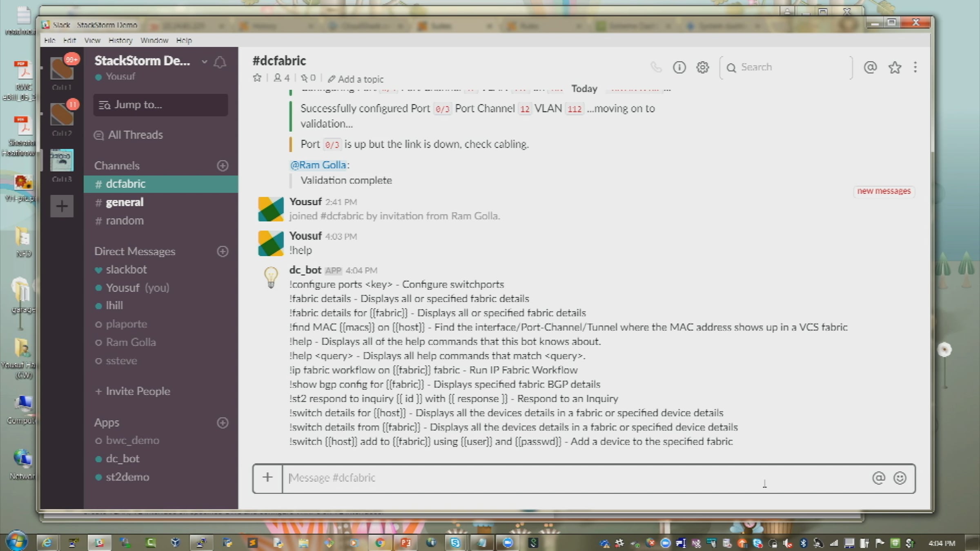Expand the StackStorm team menu chevron
Image resolution: width=980 pixels, height=551 pixels.
204,62
